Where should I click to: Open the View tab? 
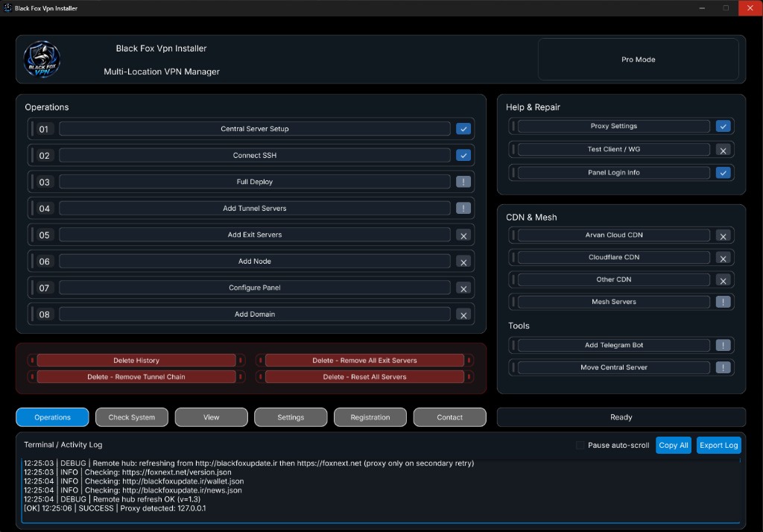coord(211,417)
